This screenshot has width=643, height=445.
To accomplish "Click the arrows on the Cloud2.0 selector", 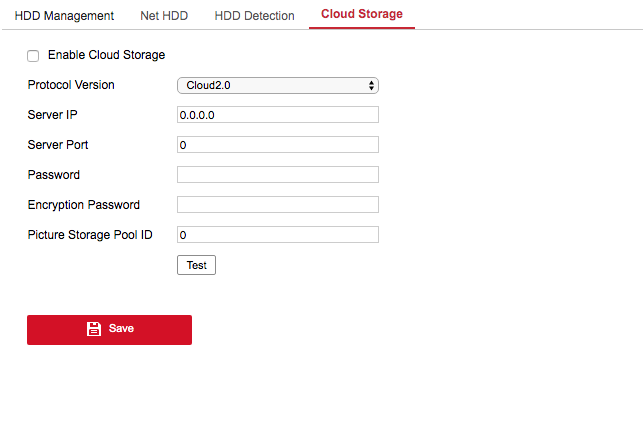I will coord(371,86).
